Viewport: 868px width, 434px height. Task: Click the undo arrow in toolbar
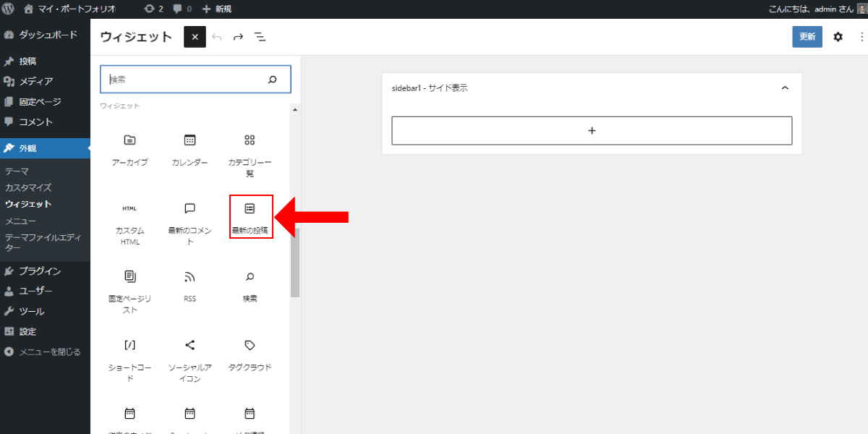[x=217, y=37]
